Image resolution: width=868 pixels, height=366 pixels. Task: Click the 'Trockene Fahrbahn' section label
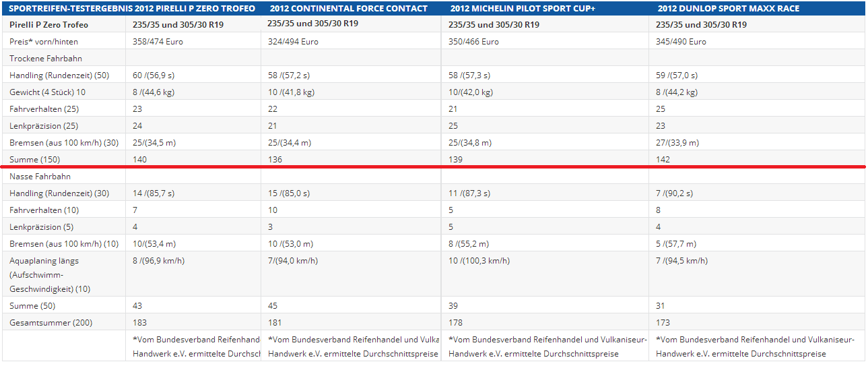point(46,59)
